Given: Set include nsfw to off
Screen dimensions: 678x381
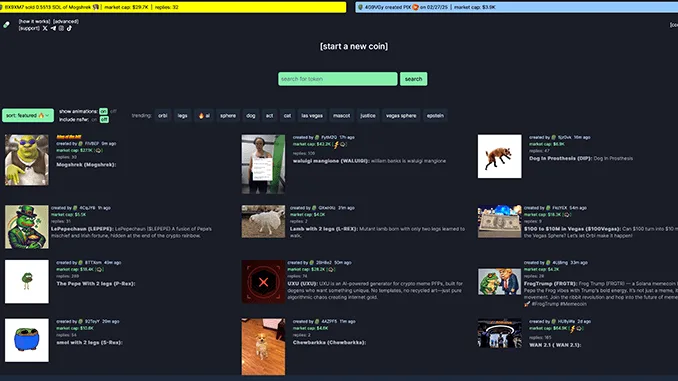Looking at the screenshot, I should 104,119.
